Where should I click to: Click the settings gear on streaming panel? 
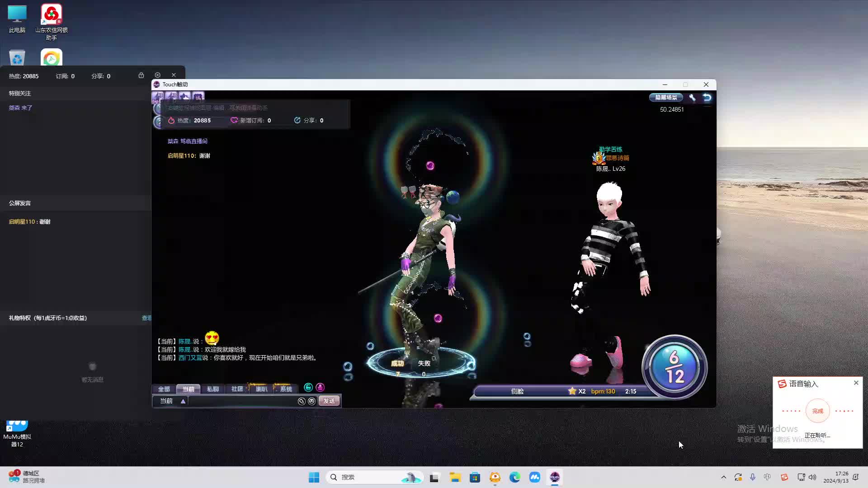157,75
